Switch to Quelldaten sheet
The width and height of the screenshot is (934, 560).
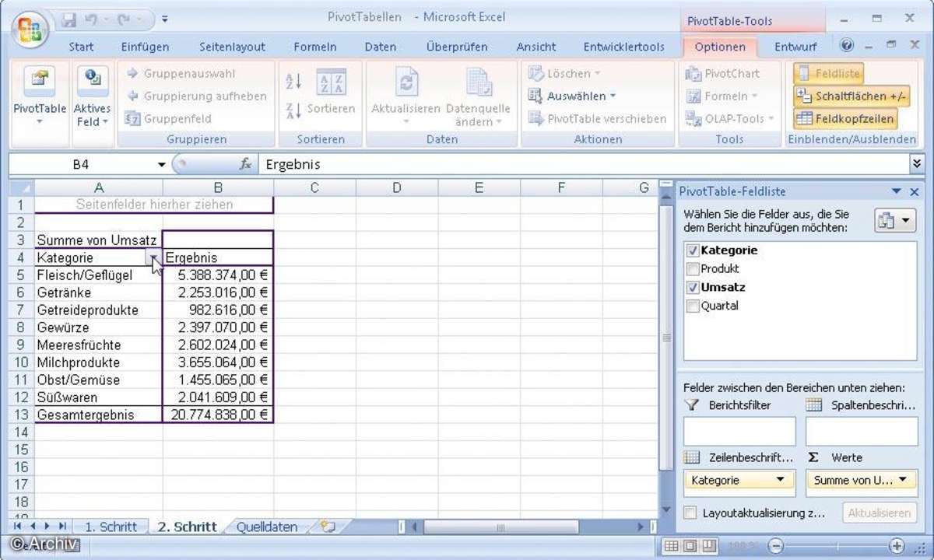[266, 527]
